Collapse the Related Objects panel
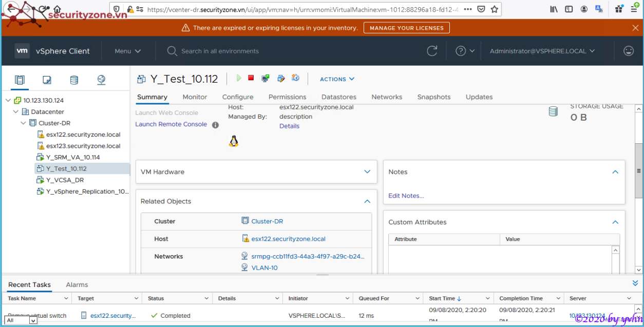The height and width of the screenshot is (327, 644). (x=367, y=202)
